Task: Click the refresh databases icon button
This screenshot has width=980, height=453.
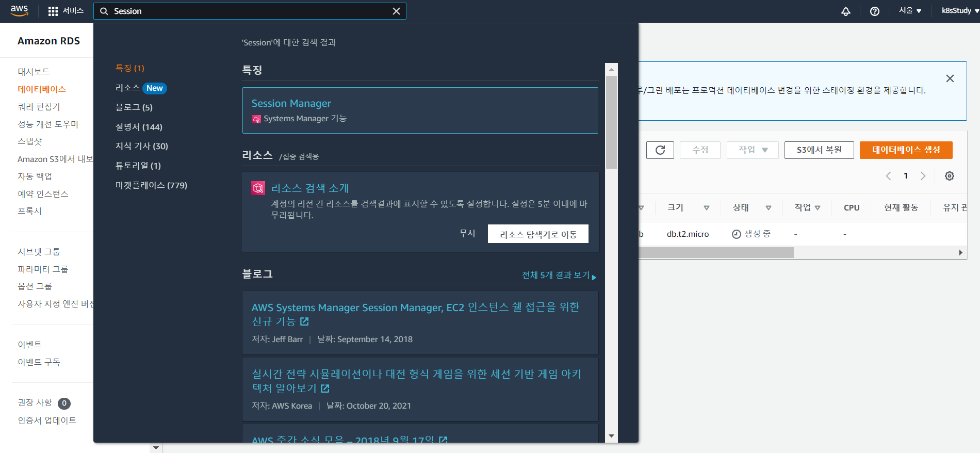Action: (x=660, y=150)
